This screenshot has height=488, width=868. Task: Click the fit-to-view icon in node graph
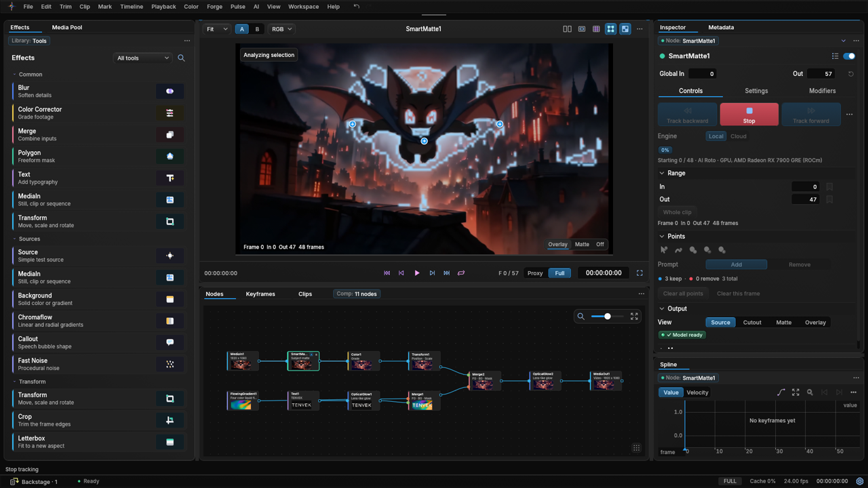pos(634,317)
